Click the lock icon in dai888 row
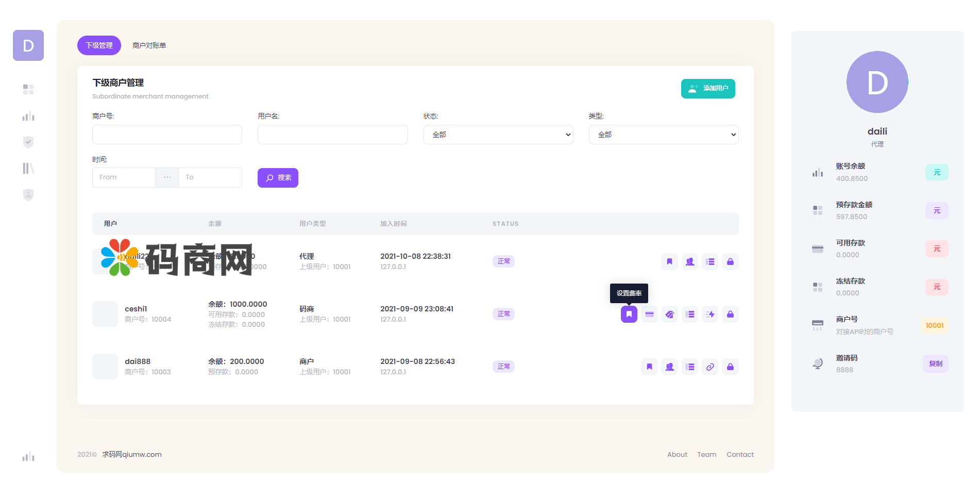 (730, 367)
